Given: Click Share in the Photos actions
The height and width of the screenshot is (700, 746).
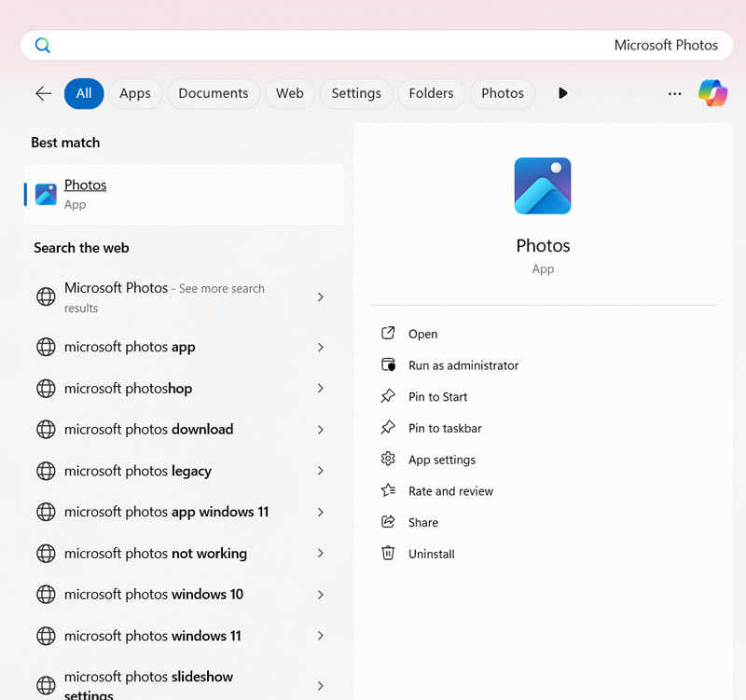Looking at the screenshot, I should point(423,523).
